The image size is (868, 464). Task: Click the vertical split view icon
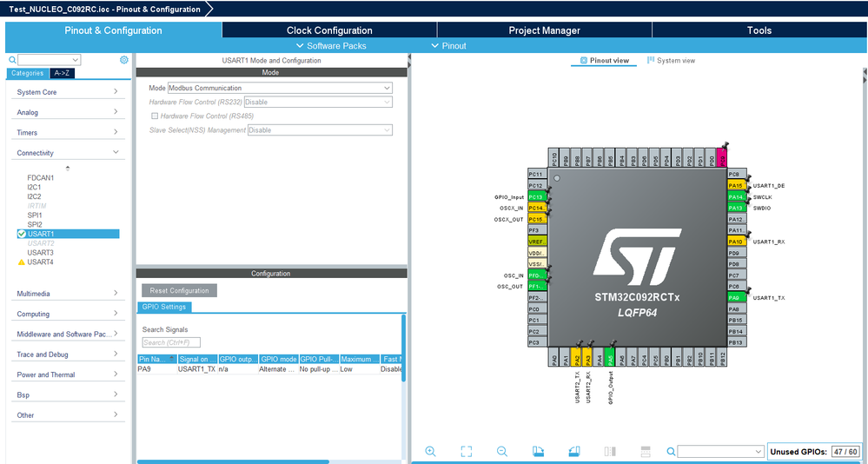click(610, 451)
